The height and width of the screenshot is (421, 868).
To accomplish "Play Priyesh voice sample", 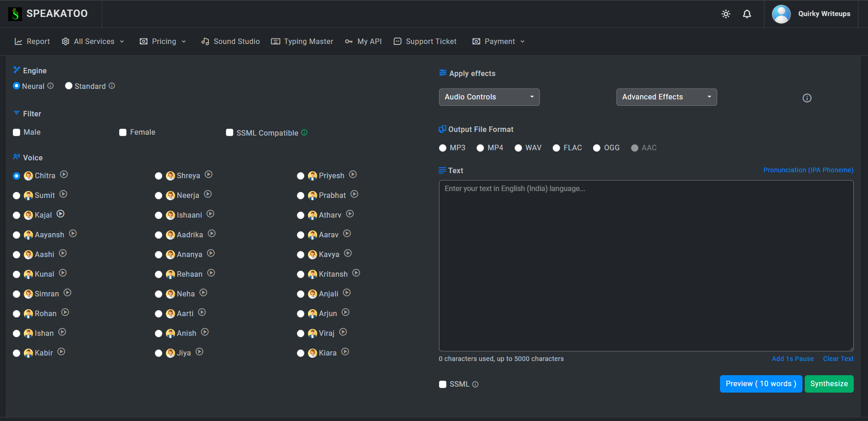I will pos(353,175).
